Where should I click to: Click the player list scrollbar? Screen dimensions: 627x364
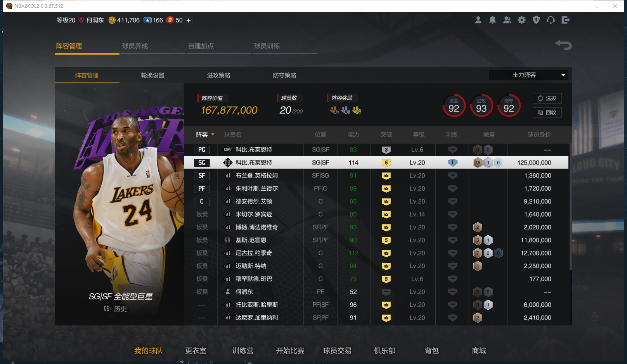click(570, 207)
